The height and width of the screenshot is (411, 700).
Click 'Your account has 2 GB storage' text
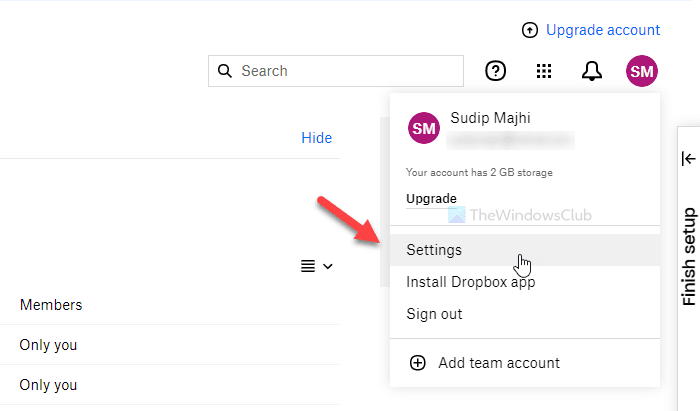tap(479, 172)
